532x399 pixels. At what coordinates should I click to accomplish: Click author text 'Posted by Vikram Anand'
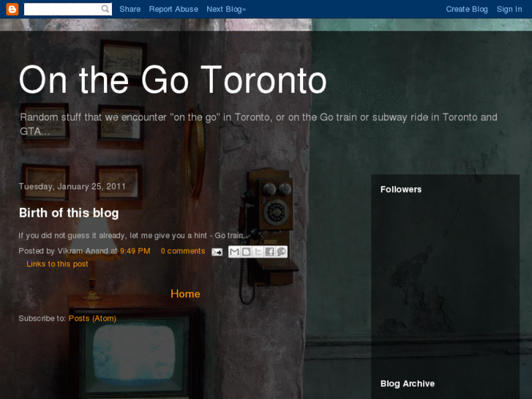point(64,251)
